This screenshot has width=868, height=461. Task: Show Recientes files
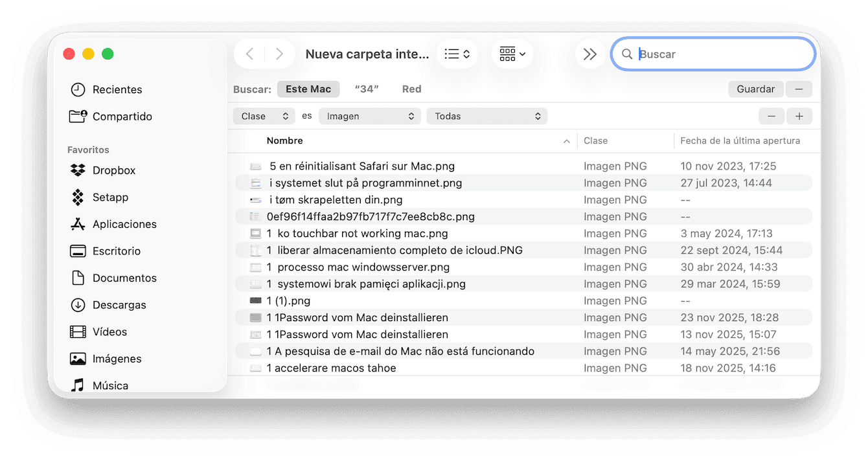click(x=116, y=89)
